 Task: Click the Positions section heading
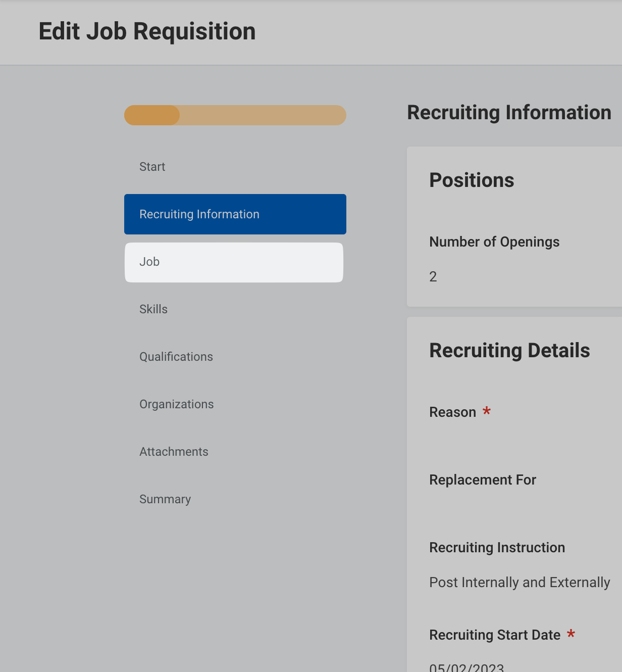pos(472,180)
